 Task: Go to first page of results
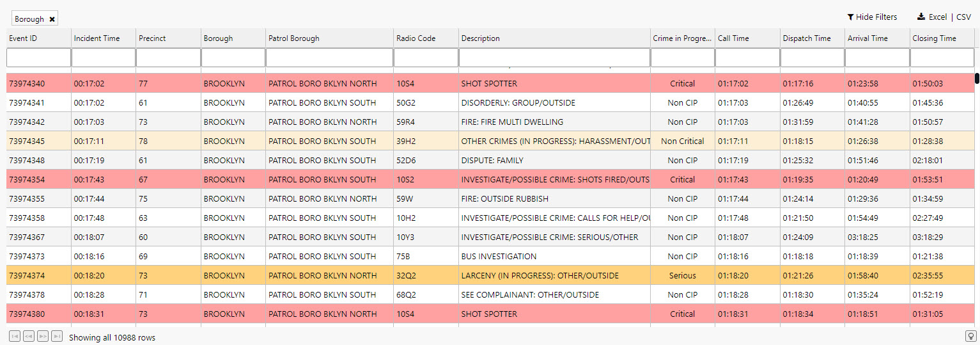point(14,336)
